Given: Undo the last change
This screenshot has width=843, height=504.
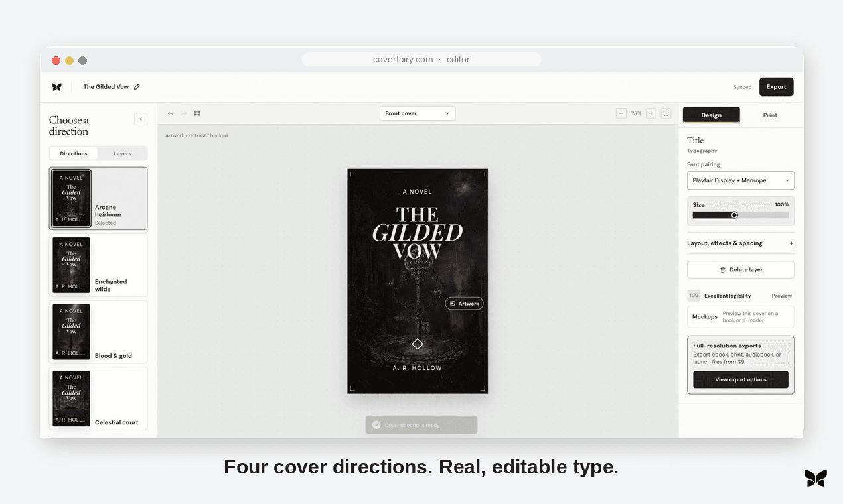Looking at the screenshot, I should pyautogui.click(x=171, y=113).
